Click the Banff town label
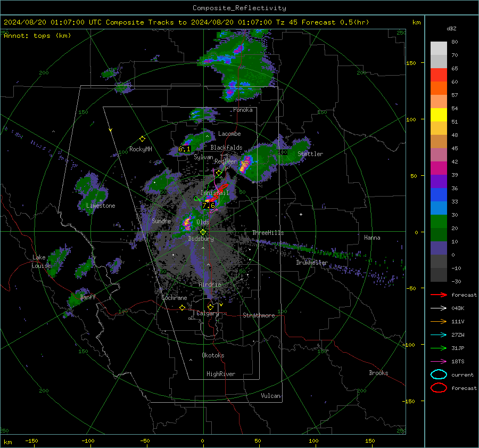479x448 pixels. pos(88,297)
